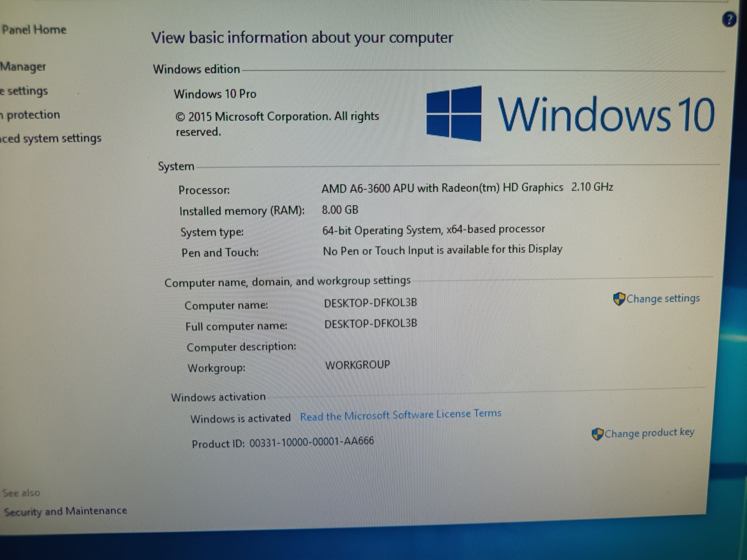Click the 2015 Microsoft Corporation copyright text
Image resolution: width=747 pixels, height=560 pixels.
click(x=277, y=124)
